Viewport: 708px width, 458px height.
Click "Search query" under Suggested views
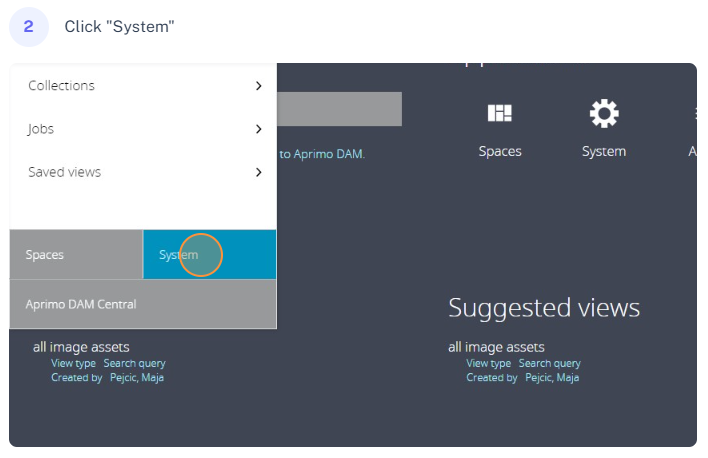point(549,363)
